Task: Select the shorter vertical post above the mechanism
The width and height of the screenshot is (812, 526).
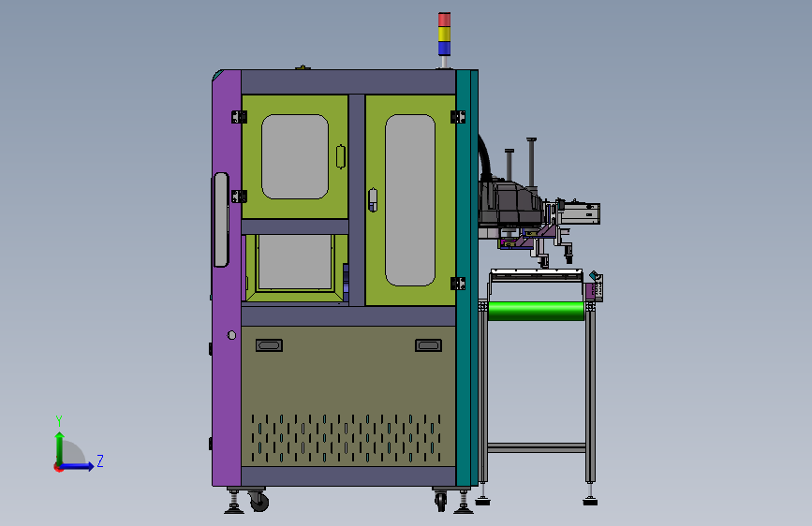Action: point(509,165)
